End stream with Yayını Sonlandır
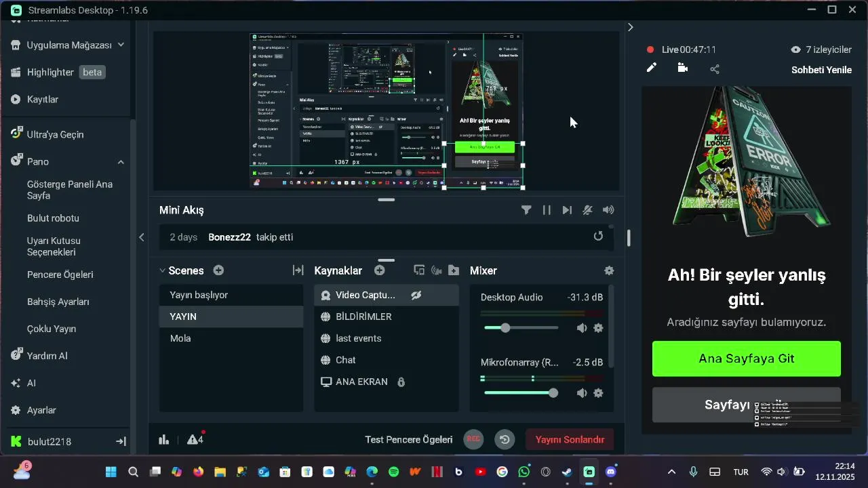 [x=570, y=439]
